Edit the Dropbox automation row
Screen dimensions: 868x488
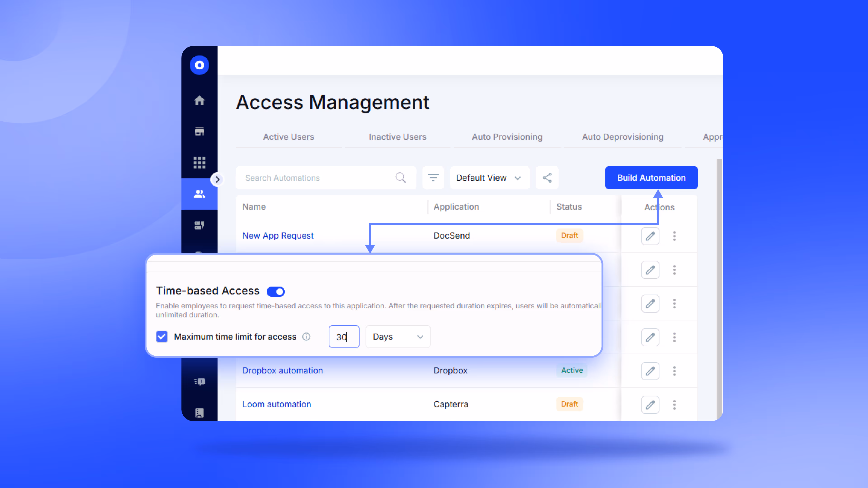tap(650, 371)
